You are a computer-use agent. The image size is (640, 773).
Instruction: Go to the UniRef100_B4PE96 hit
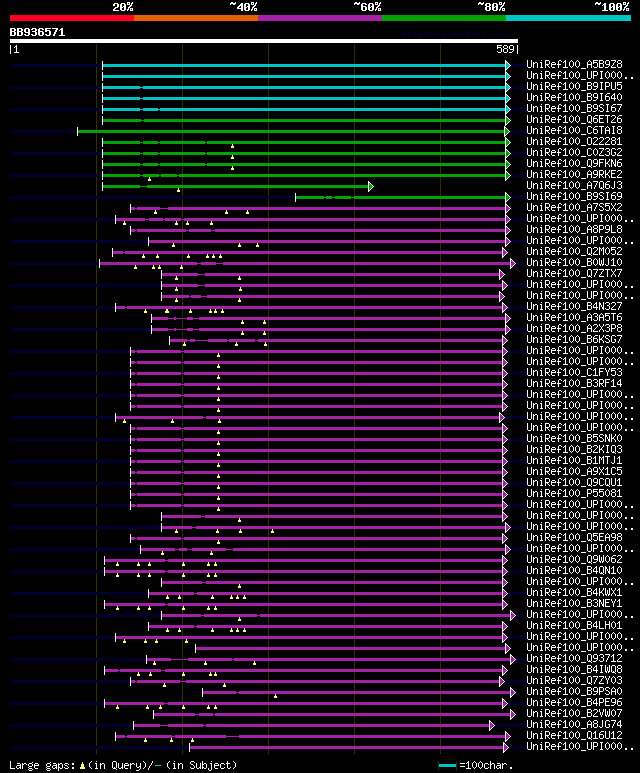click(x=574, y=702)
